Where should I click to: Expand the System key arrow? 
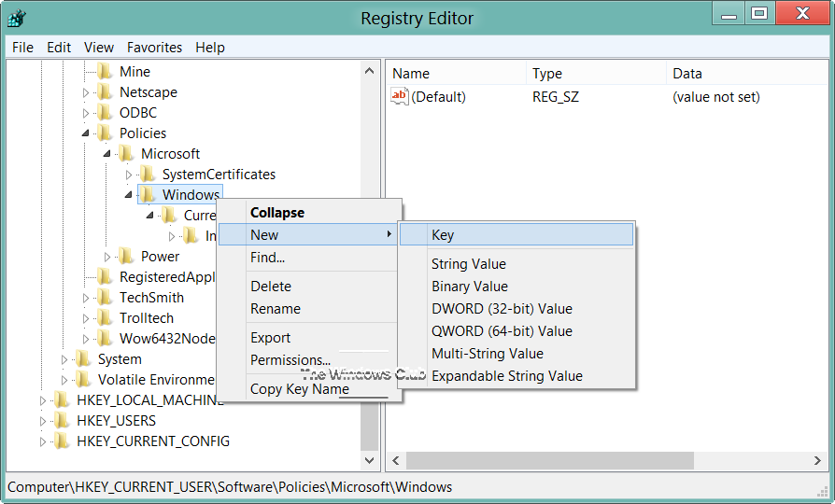(64, 359)
